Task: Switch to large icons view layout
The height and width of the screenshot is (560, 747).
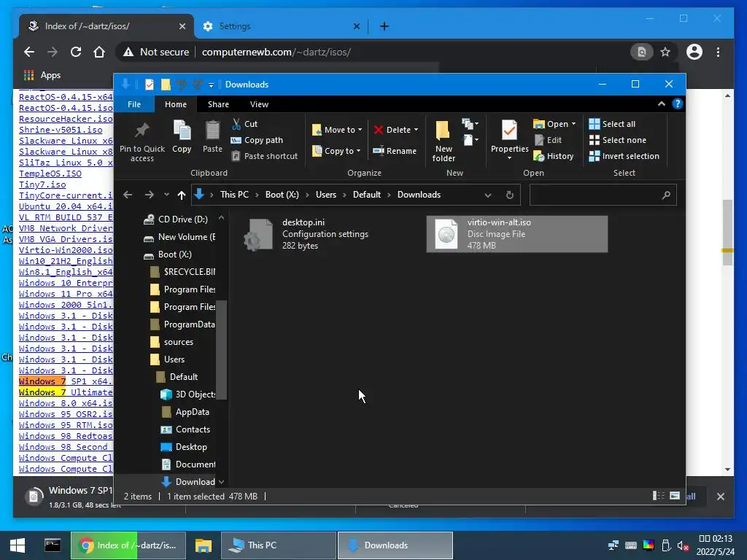Action: (x=675, y=496)
